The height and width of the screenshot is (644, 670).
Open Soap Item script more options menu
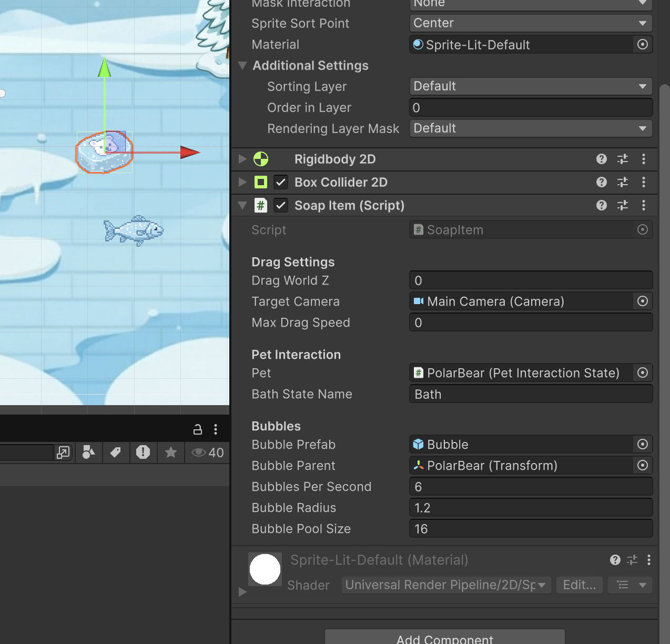pos(644,205)
